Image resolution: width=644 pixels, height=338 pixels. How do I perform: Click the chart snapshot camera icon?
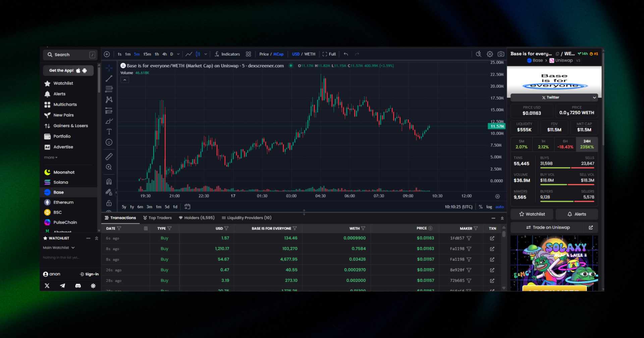click(x=501, y=54)
